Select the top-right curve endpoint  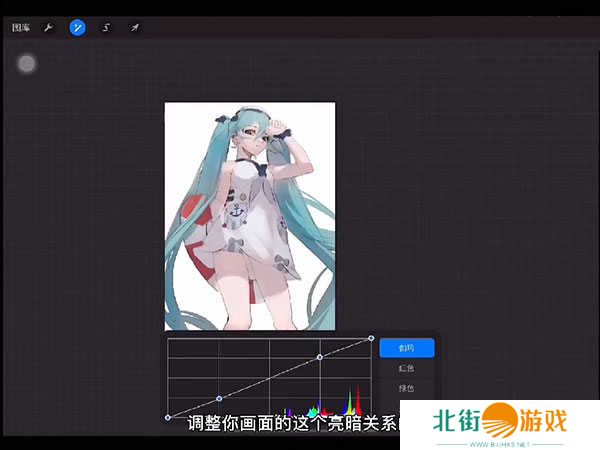371,338
